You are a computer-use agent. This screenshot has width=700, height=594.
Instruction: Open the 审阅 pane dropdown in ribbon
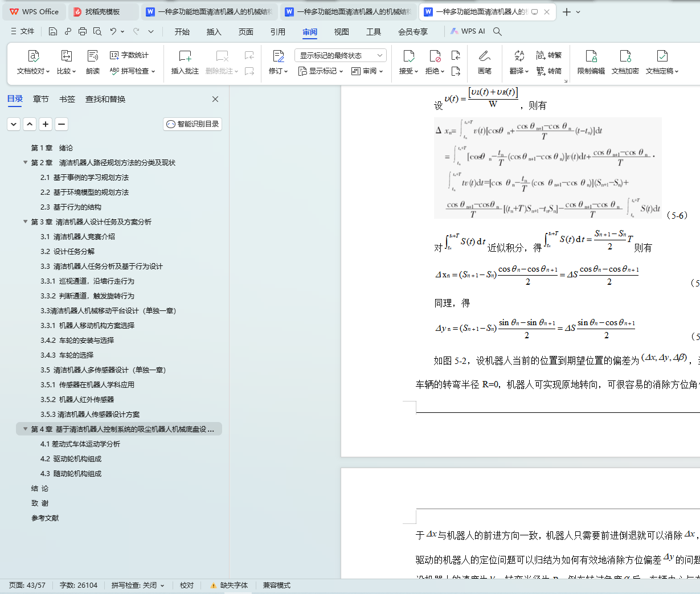pyautogui.click(x=367, y=71)
